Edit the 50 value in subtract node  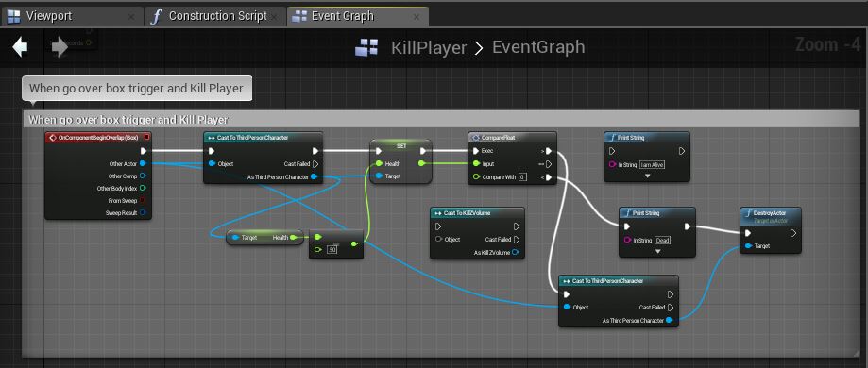click(x=332, y=249)
